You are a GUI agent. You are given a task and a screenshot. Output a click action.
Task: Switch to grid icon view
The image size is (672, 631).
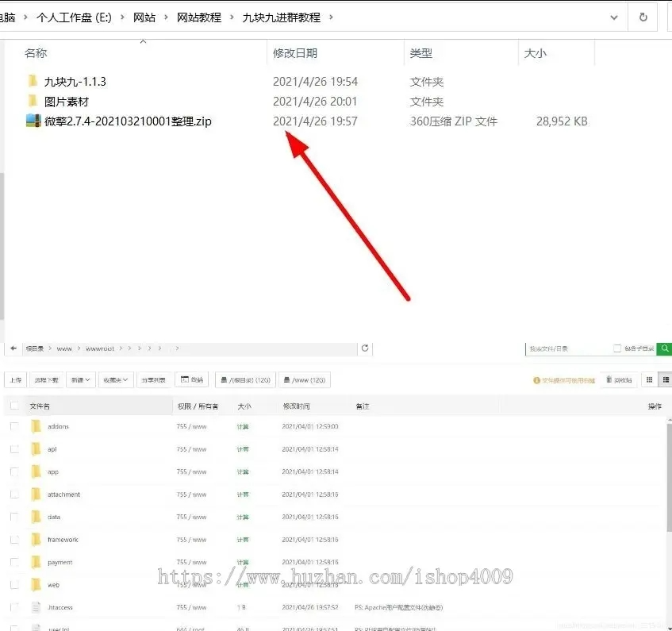(649, 380)
